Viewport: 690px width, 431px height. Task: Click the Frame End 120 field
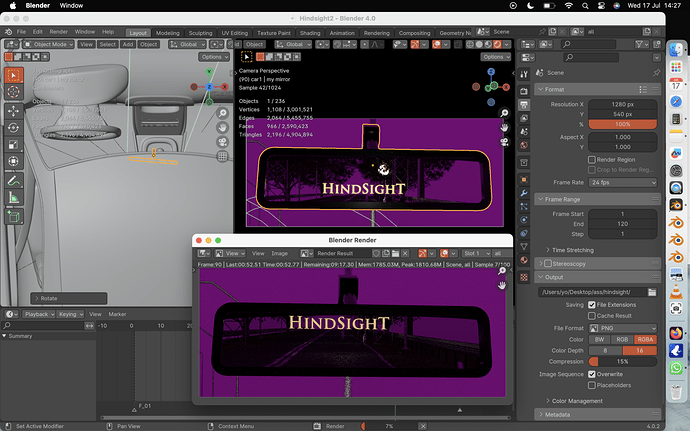tap(623, 224)
